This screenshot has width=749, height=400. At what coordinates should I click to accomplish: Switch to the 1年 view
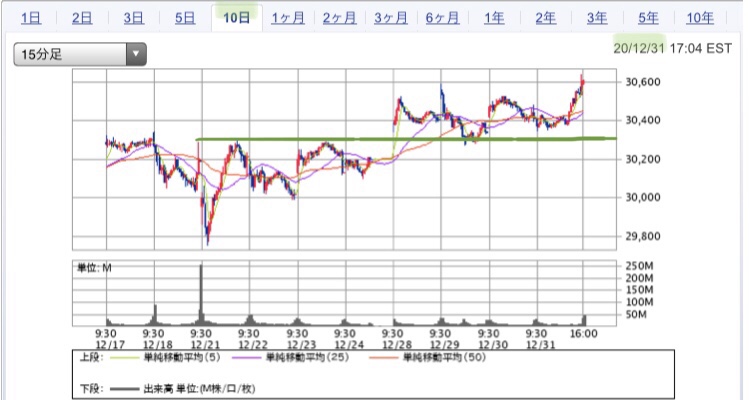(494, 17)
